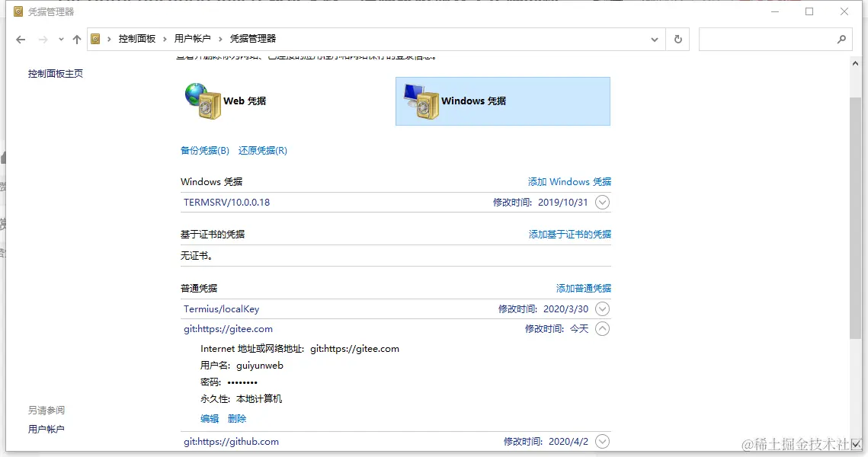
Task: Close the Credential Manager window
Action: [x=844, y=11]
